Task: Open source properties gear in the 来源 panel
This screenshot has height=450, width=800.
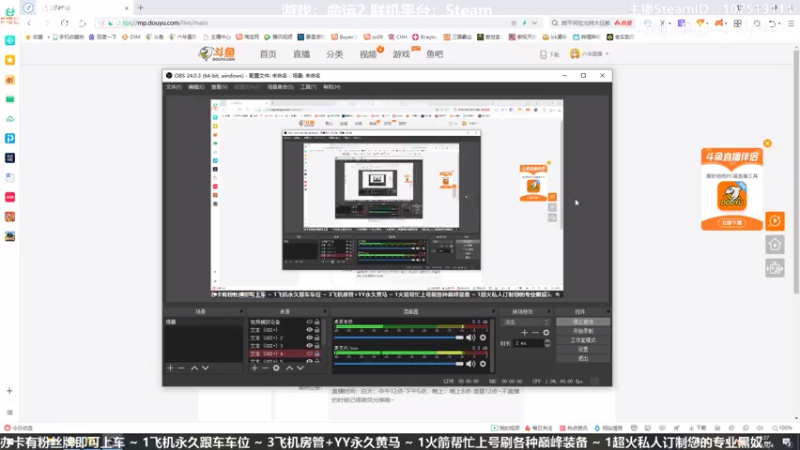Action: pos(276,368)
